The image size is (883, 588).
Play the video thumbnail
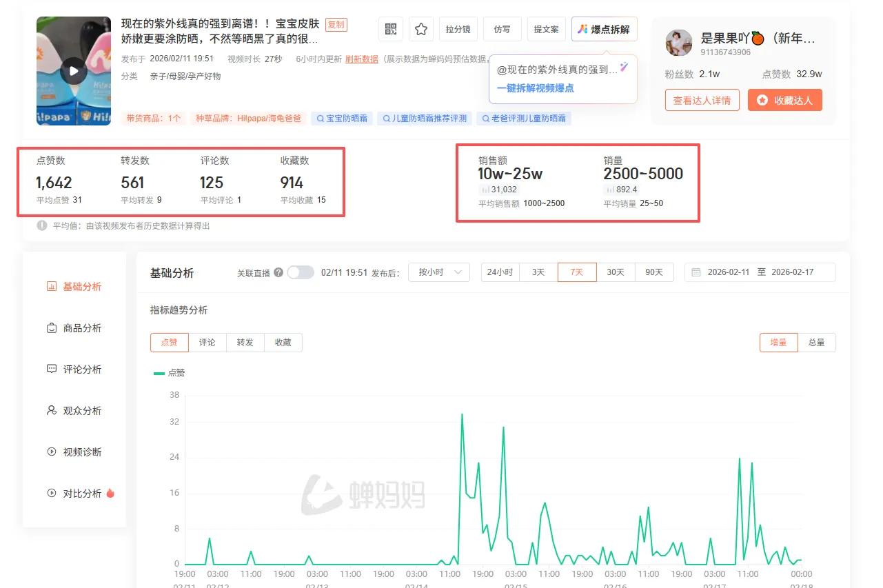coord(74,70)
